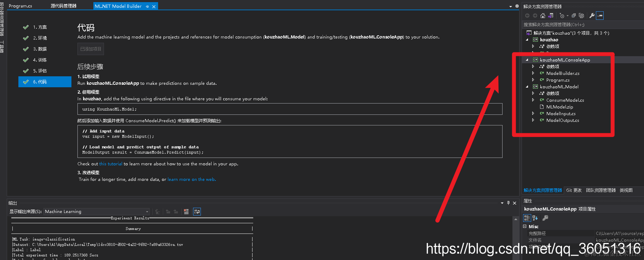Collapse the kouzhaoML.Model project node
This screenshot has height=260, width=644.
[527, 87]
